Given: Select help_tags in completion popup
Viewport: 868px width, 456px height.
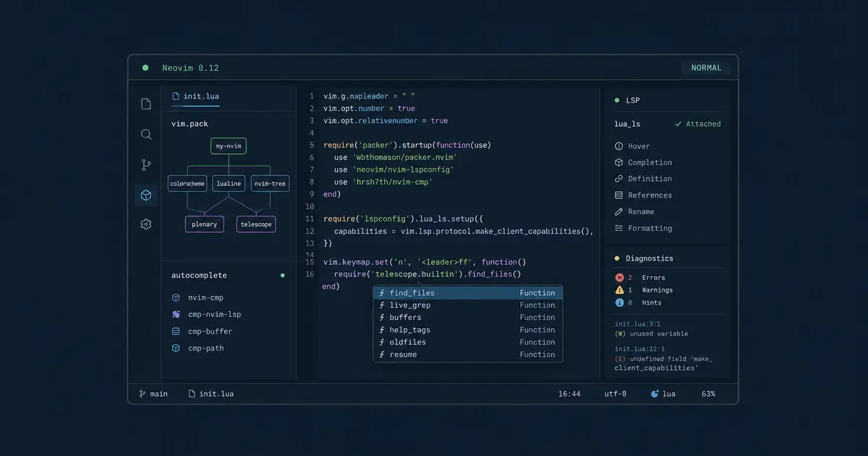Looking at the screenshot, I should (x=468, y=330).
